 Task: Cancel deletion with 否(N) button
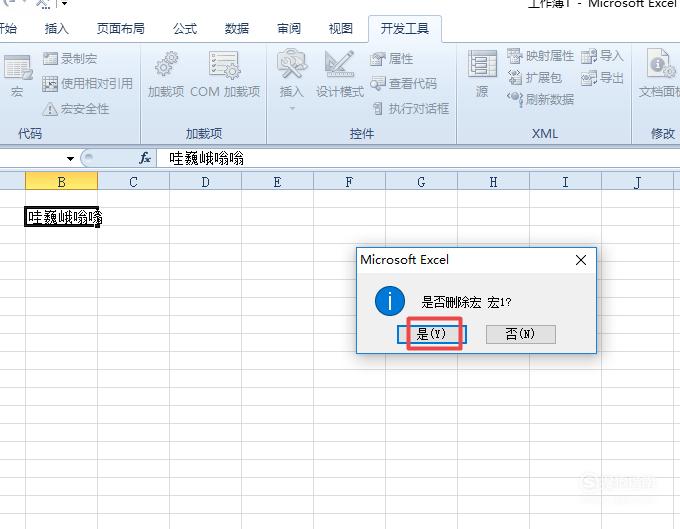(x=520, y=334)
